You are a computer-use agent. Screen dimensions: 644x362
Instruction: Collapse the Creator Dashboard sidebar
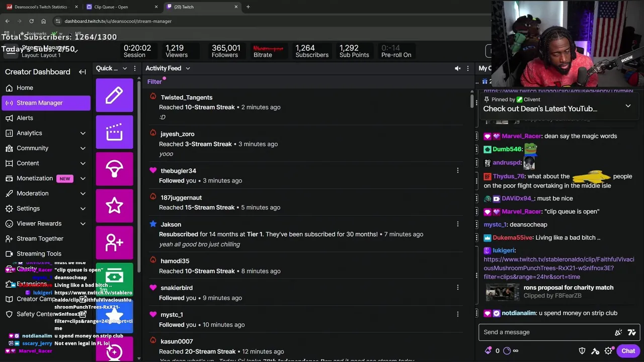(83, 72)
